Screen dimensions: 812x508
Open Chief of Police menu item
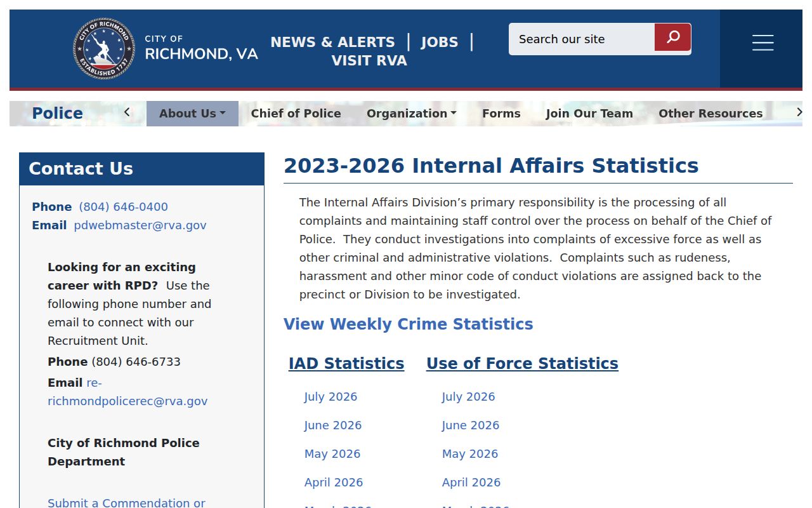(x=296, y=114)
